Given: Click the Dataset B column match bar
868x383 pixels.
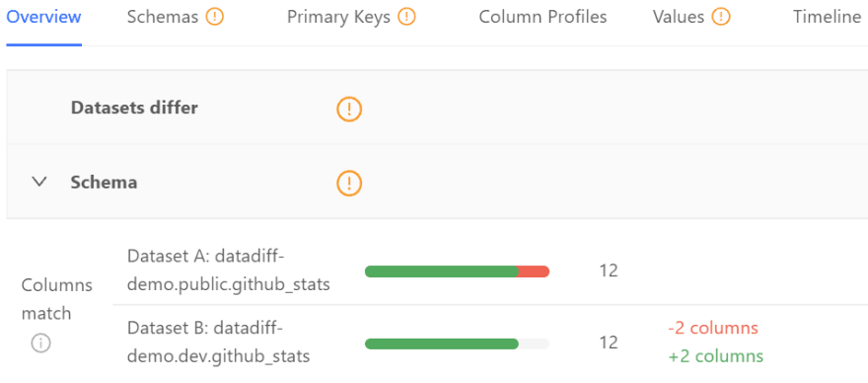Looking at the screenshot, I should pyautogui.click(x=458, y=344).
